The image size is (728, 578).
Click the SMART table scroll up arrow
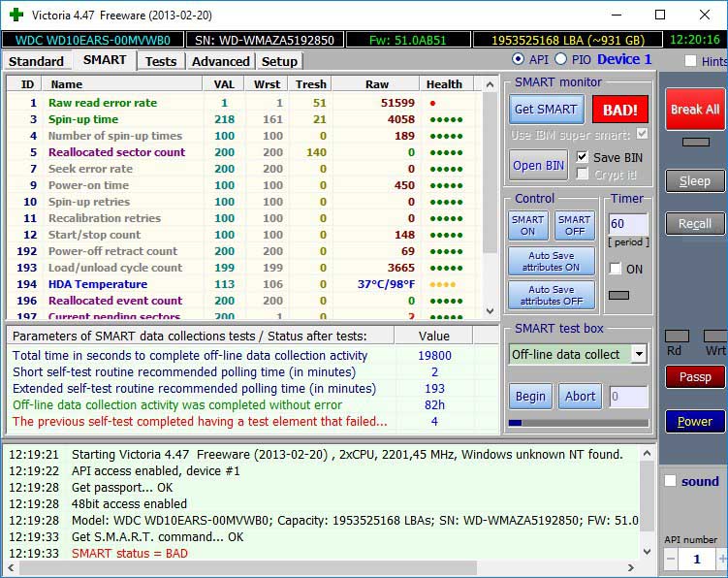point(490,84)
